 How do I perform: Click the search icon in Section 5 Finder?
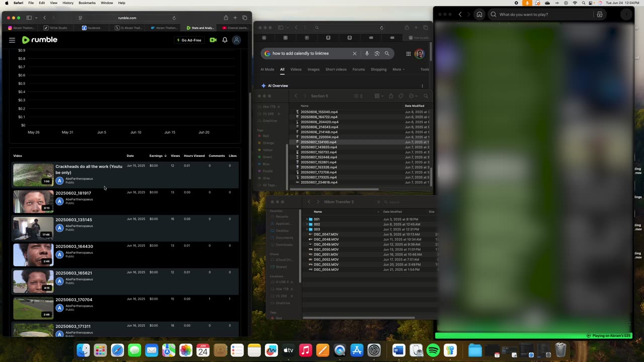[x=426, y=96]
